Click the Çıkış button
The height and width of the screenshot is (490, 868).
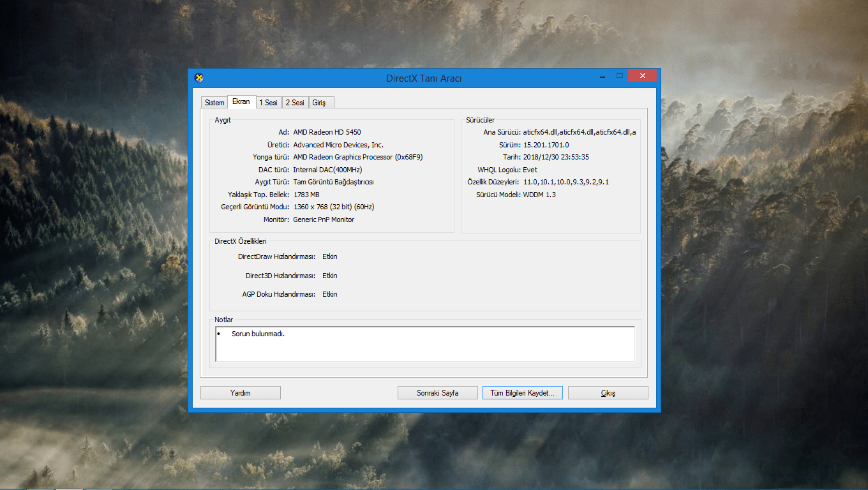tap(608, 393)
